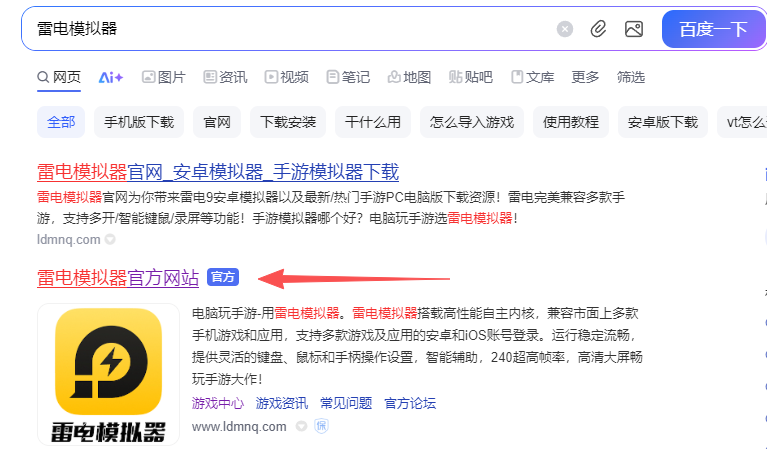Open the 贴吧 tab
This screenshot has width=767, height=449.
pyautogui.click(x=471, y=77)
